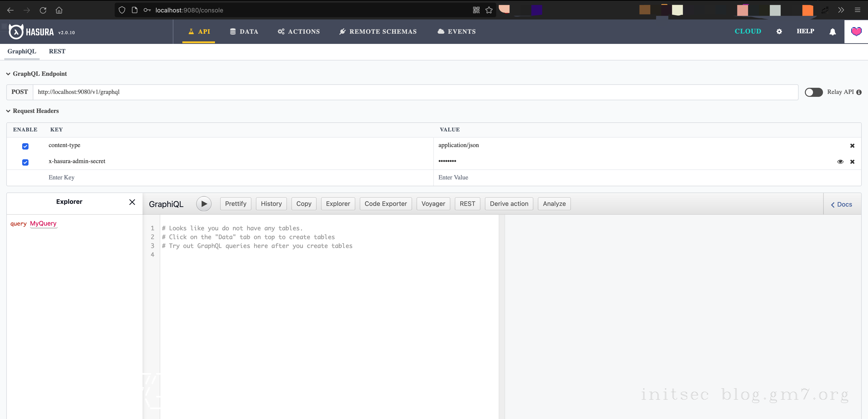Collapse the GraphQL Endpoint section
Viewport: 868px width, 419px height.
point(8,74)
